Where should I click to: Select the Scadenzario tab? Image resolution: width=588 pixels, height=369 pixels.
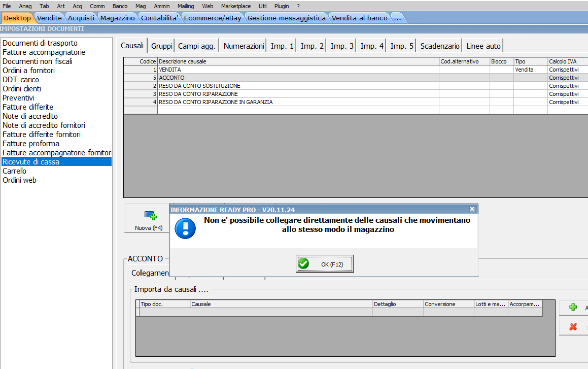pyautogui.click(x=439, y=46)
